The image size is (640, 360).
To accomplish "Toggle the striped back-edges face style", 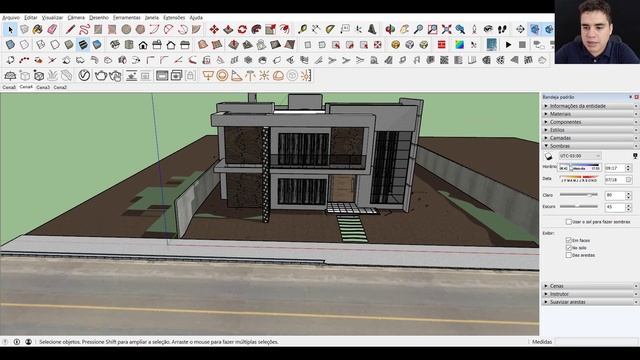I will coord(83,45).
